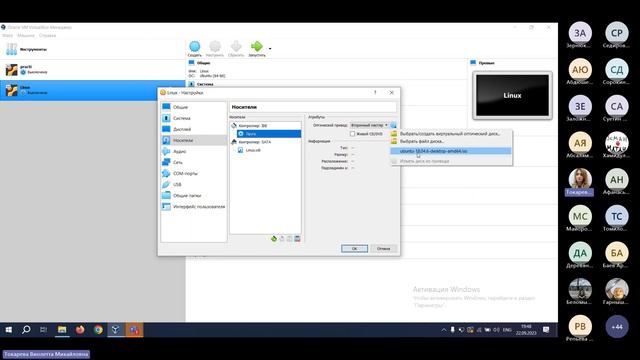This screenshot has width=640, height=360.
Task: Click the ENG language indicator
Action: [x=507, y=330]
